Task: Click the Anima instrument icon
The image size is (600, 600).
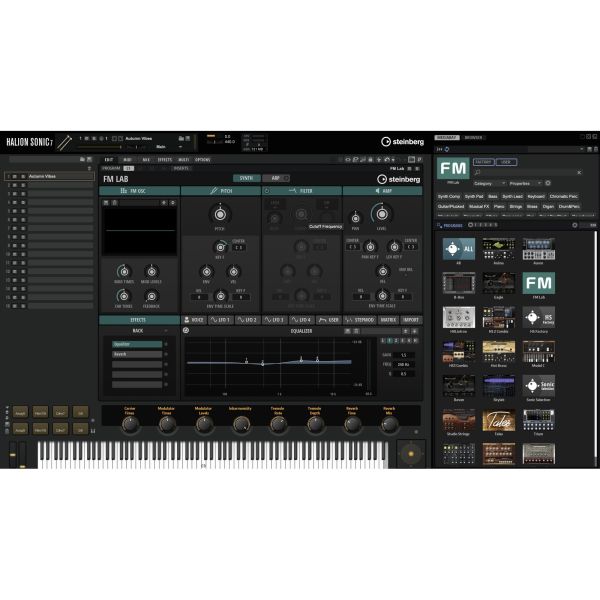Action: tap(499, 249)
